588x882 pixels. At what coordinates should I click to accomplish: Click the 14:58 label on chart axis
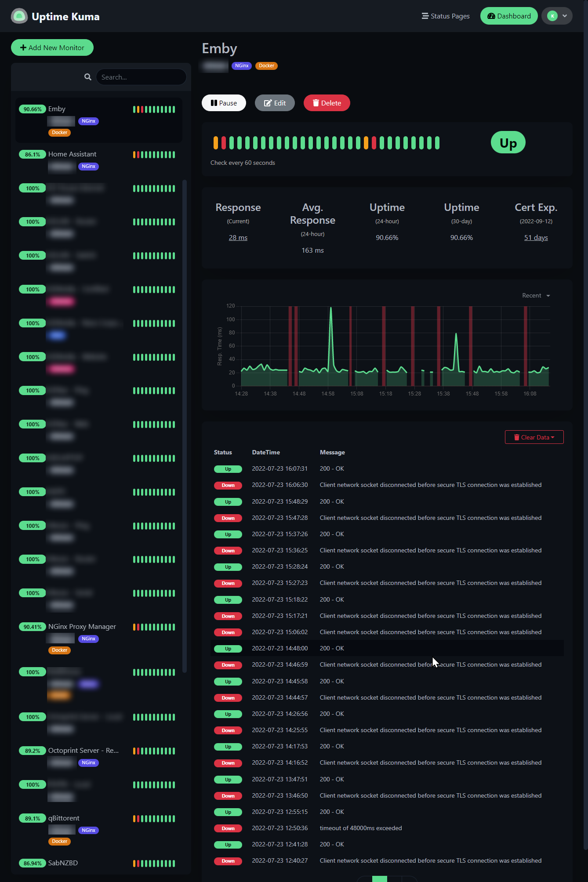(328, 394)
